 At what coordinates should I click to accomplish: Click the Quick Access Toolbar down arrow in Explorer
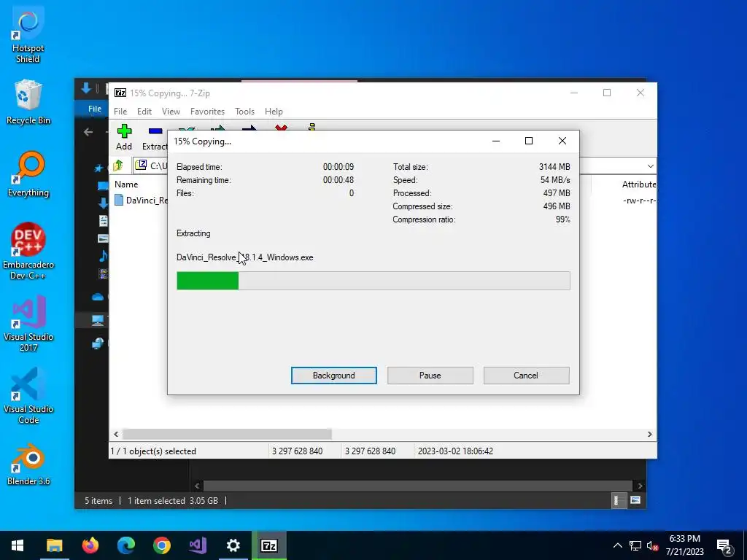tap(86, 88)
